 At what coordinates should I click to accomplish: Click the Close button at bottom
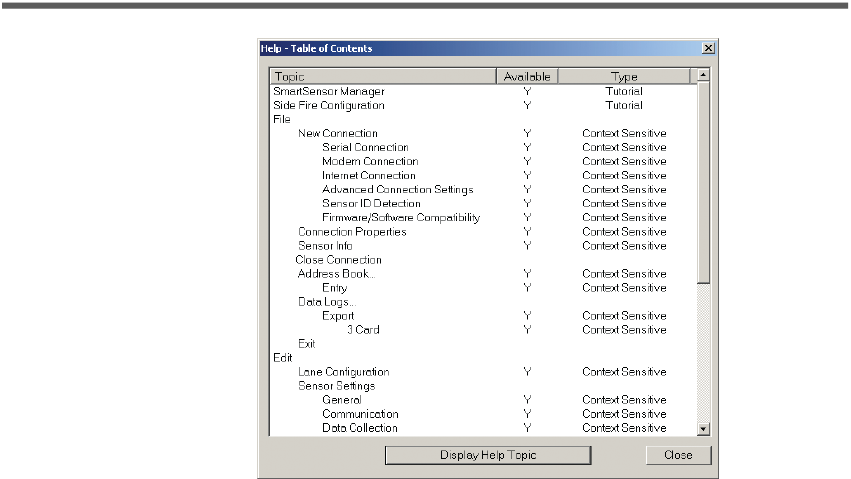[x=678, y=455]
